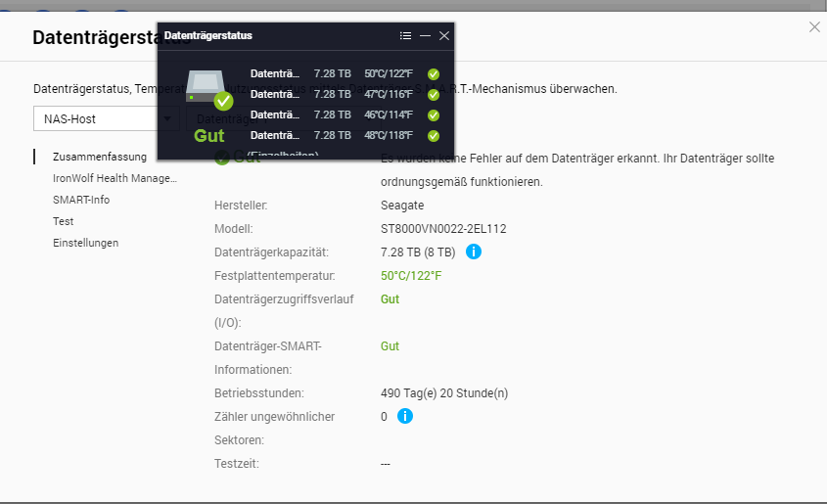Click the green check beside 50°C/122°F

[434, 74]
